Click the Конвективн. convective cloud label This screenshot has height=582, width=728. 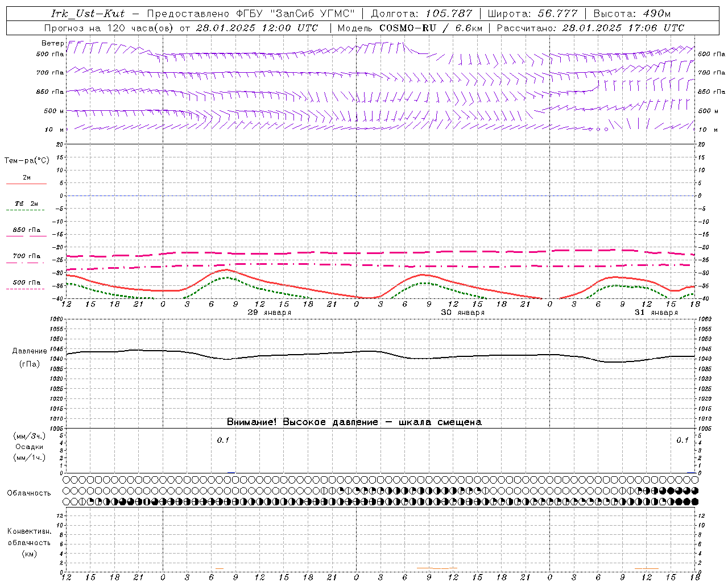point(30,531)
